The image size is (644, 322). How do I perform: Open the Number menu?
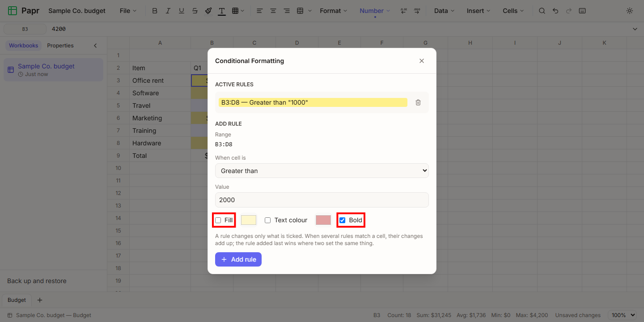click(375, 11)
